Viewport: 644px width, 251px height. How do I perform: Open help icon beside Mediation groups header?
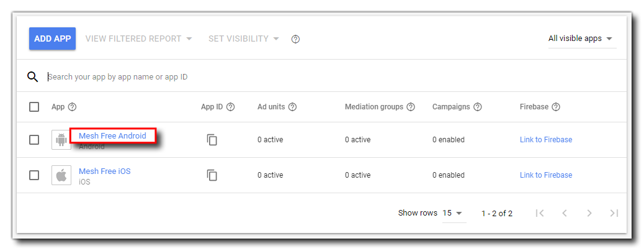coord(411,107)
